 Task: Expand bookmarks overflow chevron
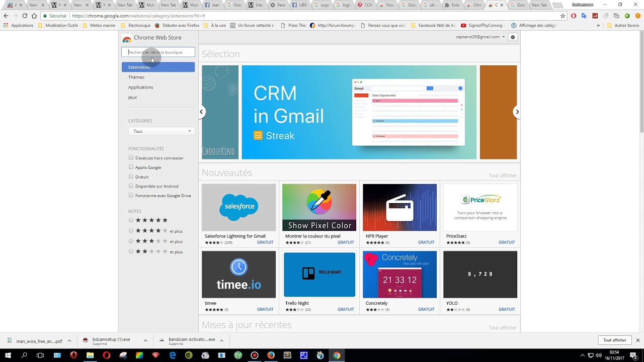coord(598,25)
